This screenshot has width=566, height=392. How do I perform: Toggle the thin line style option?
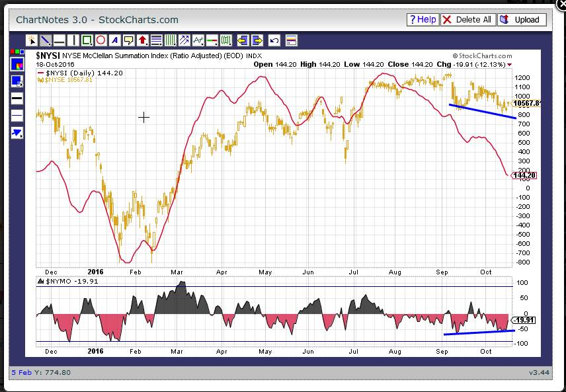(x=17, y=116)
